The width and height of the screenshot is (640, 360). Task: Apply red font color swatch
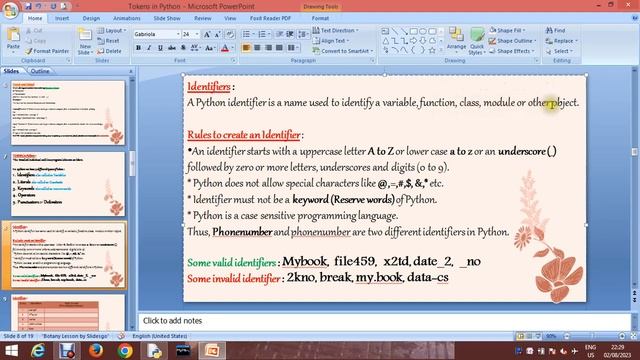pyautogui.click(x=224, y=48)
